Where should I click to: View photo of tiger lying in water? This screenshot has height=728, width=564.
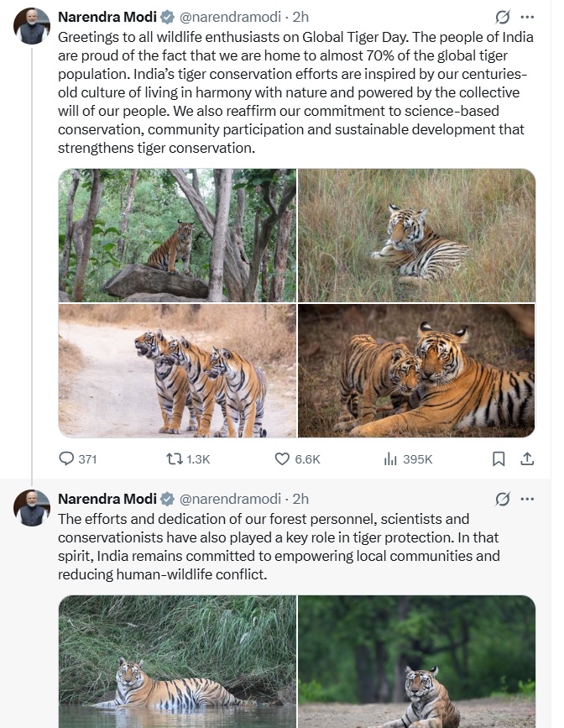(177, 662)
